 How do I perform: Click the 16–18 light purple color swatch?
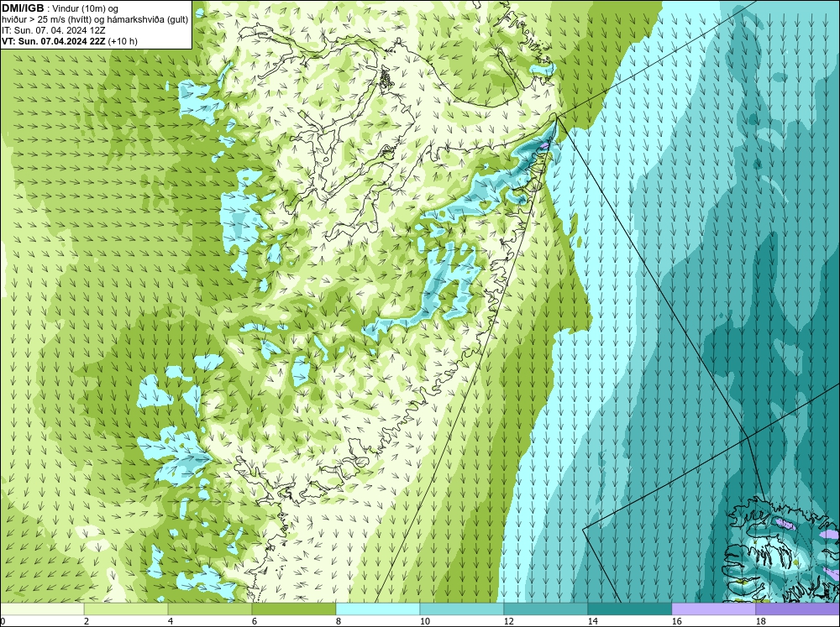point(713,609)
